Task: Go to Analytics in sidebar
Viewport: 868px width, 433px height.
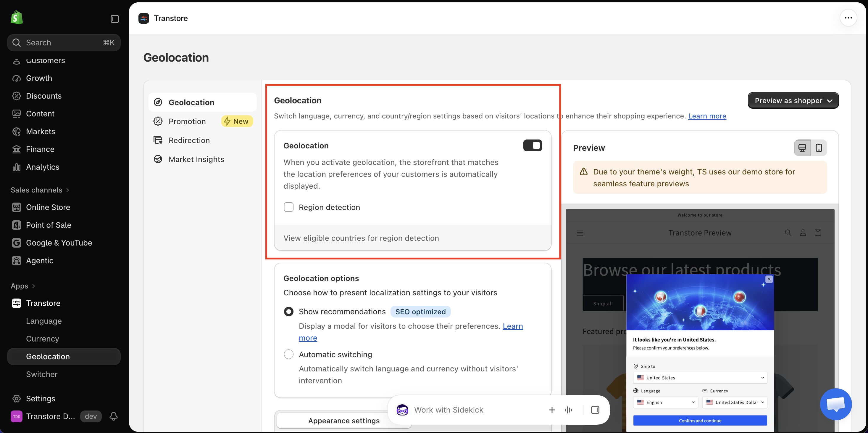Action: pyautogui.click(x=64, y=167)
